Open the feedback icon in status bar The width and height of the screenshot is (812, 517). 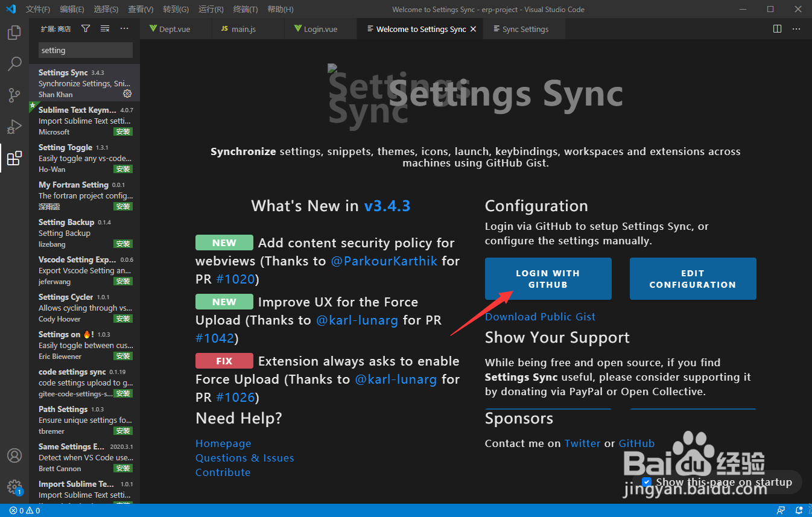(x=781, y=510)
